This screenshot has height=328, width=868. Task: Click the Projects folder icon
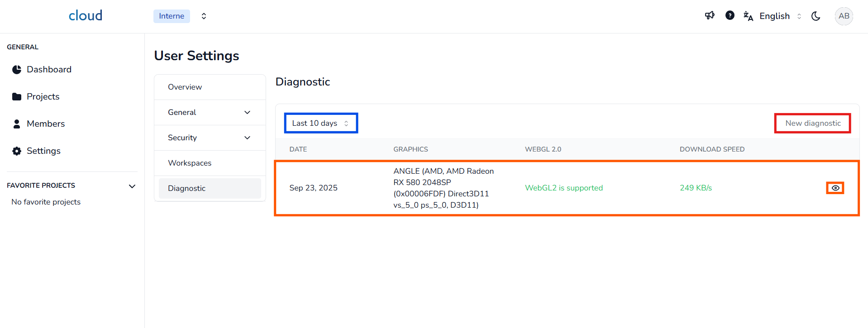[x=17, y=97]
